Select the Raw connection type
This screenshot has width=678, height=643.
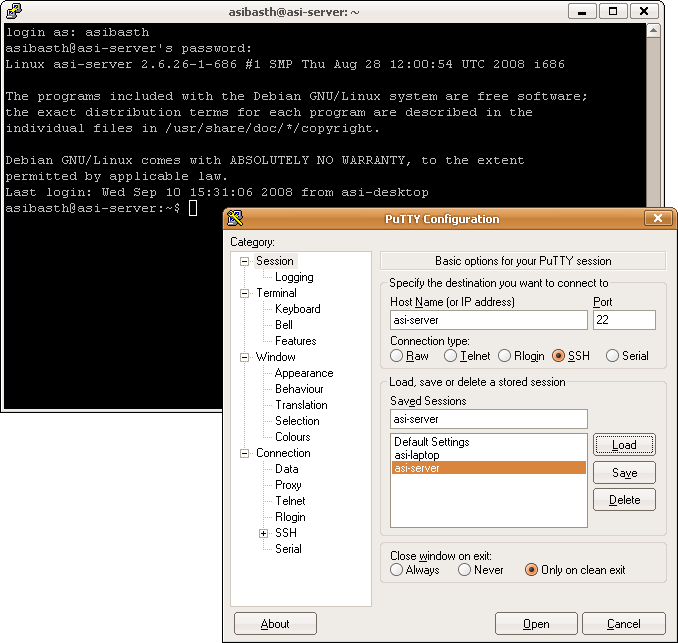pos(397,356)
